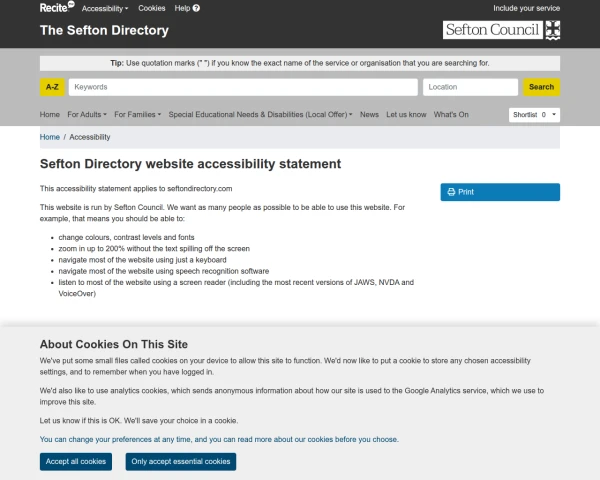Expand Special Educational Needs & Disabilities menu
This screenshot has height=480, width=600.
click(260, 115)
